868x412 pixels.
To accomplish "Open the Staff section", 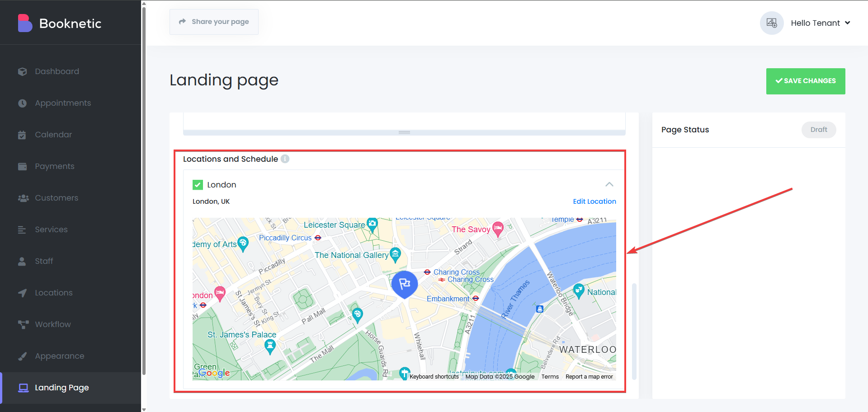I will (71, 261).
